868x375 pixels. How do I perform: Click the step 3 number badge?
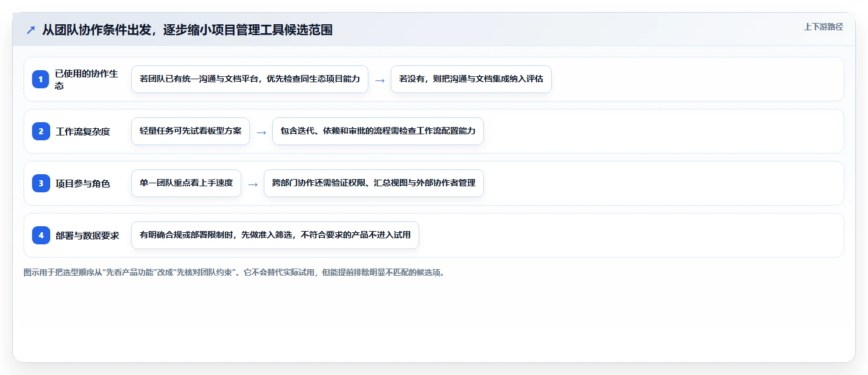(x=41, y=183)
